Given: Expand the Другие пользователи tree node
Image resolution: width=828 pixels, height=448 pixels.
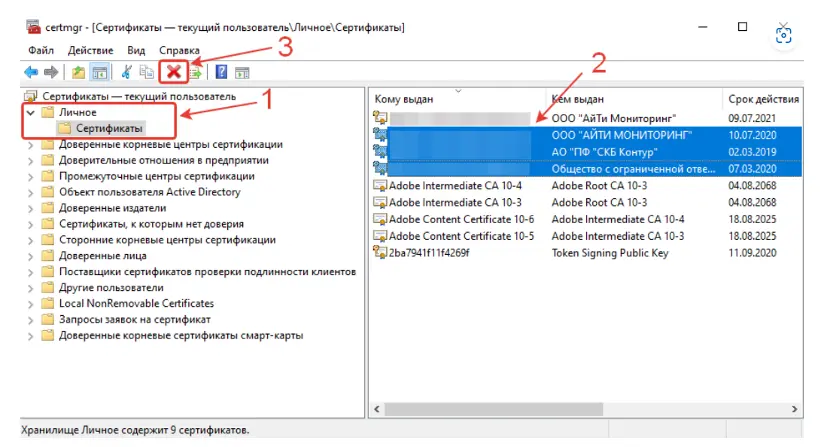Looking at the screenshot, I should pos(30,288).
